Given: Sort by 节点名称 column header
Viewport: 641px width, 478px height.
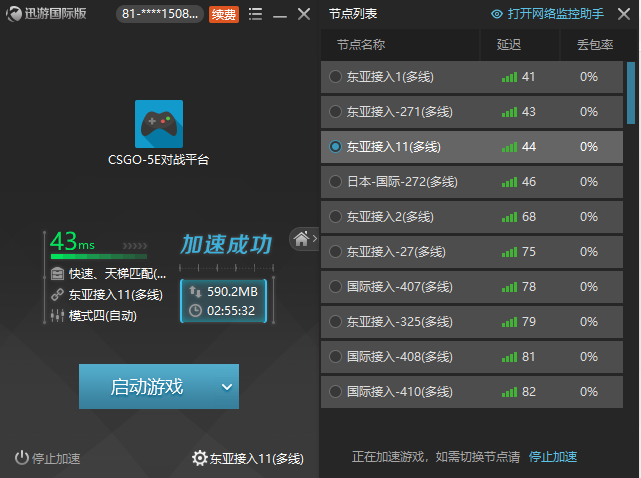Looking at the screenshot, I should click(x=400, y=44).
